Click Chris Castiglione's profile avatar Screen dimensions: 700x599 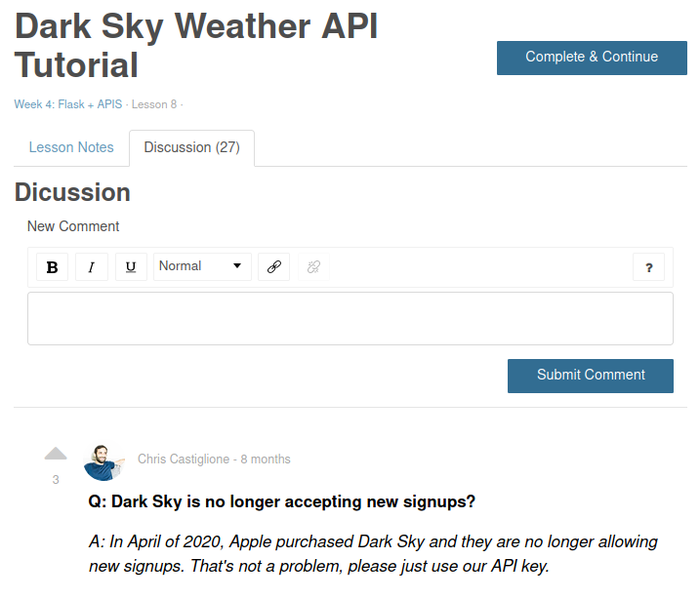click(104, 462)
